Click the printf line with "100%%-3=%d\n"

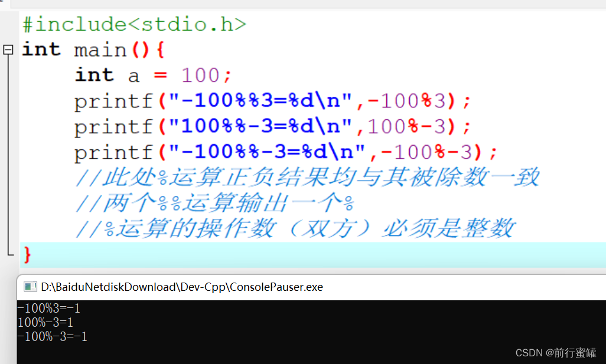coord(272,126)
